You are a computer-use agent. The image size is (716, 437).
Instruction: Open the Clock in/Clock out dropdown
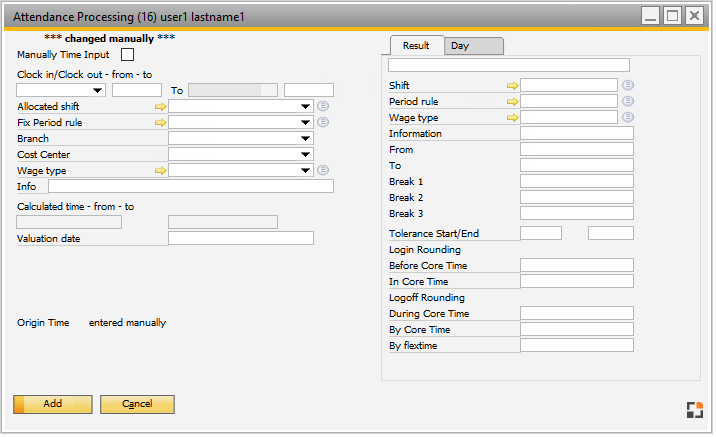(x=97, y=90)
